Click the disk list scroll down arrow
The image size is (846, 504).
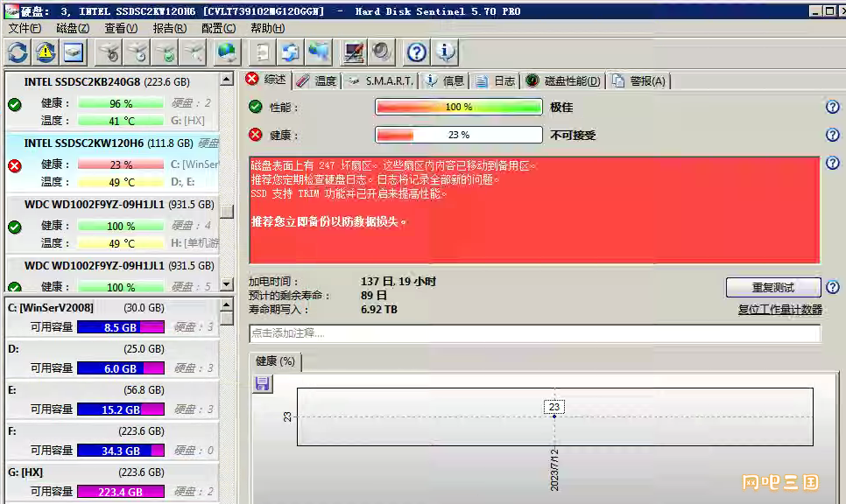[227, 283]
